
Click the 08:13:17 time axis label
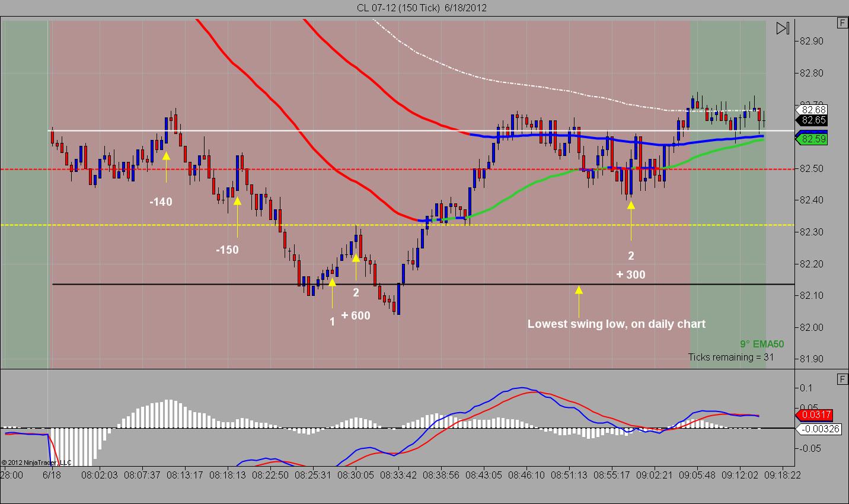tap(185, 475)
